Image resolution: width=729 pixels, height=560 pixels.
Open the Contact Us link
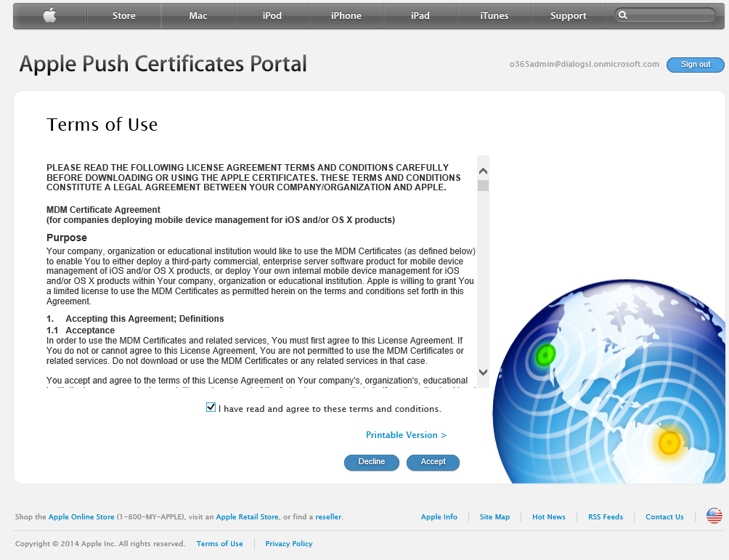point(664,516)
